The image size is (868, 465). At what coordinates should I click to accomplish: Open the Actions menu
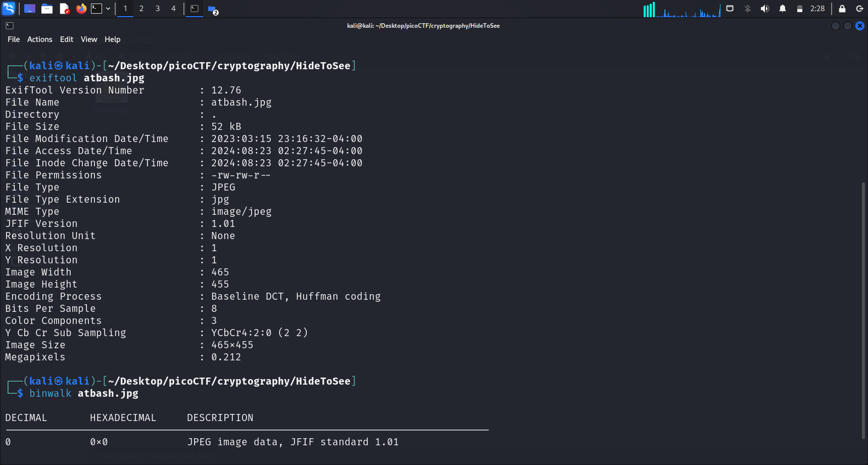39,39
